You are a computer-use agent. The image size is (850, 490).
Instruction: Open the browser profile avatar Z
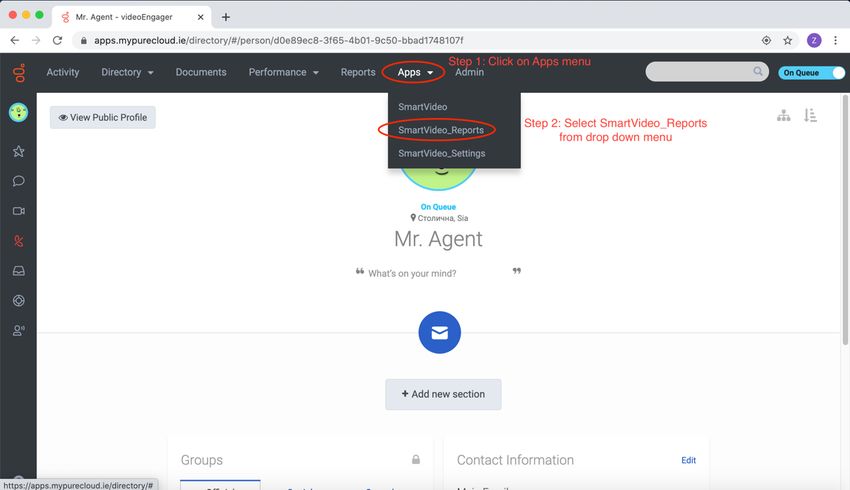814,40
